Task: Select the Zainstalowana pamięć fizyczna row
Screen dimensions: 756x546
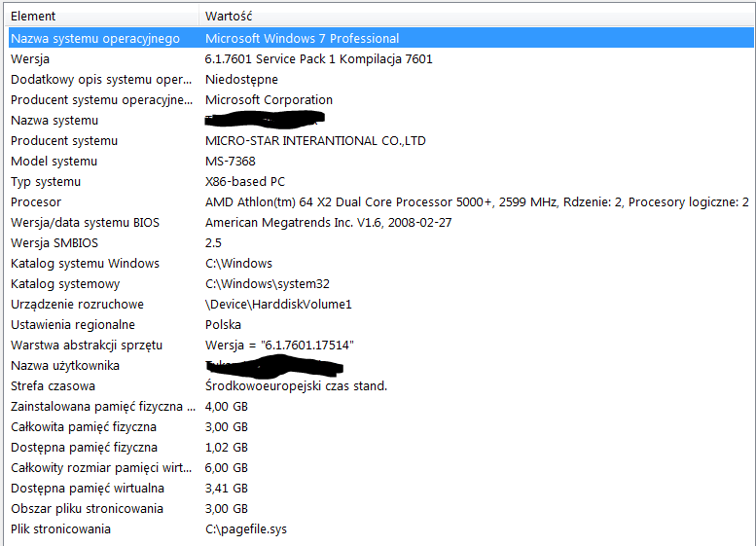Action: pyautogui.click(x=96, y=406)
